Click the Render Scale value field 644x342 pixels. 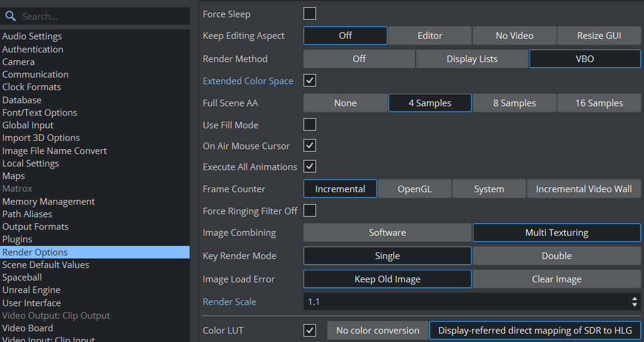coord(465,302)
